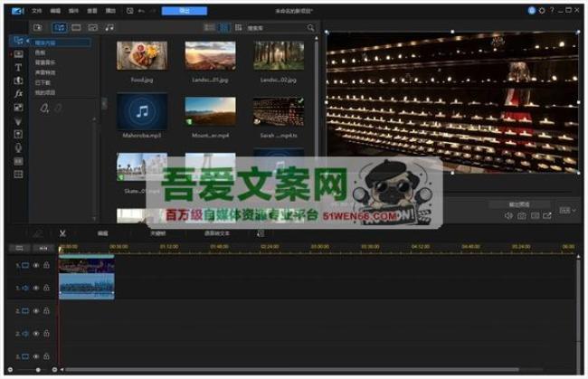Lock audio track 1
The height and width of the screenshot is (379, 588).
coord(46,288)
